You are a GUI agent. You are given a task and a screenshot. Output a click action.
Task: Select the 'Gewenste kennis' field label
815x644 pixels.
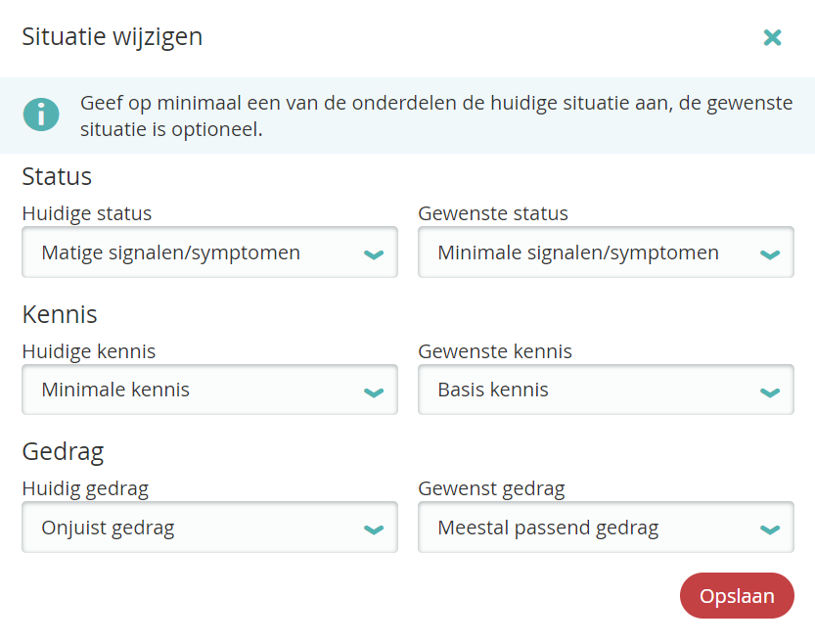point(495,351)
